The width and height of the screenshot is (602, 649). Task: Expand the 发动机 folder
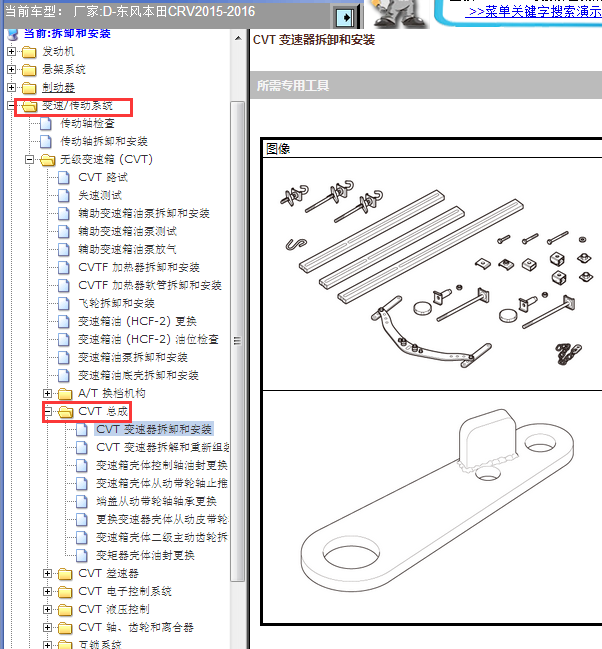pyautogui.click(x=12, y=52)
